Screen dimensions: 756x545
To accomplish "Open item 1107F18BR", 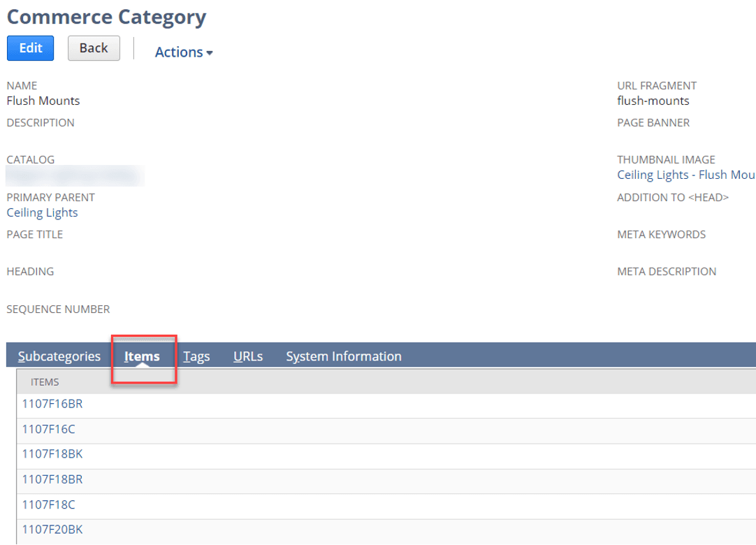I will click(52, 479).
